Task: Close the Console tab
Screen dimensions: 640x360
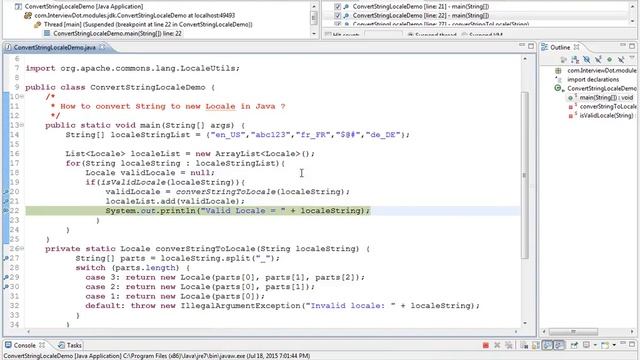Action: coord(42,345)
